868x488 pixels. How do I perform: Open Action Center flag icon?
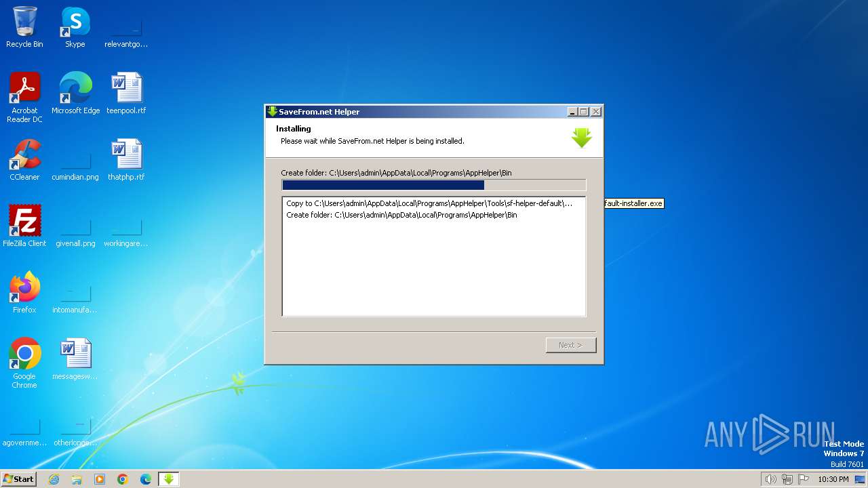click(x=804, y=479)
